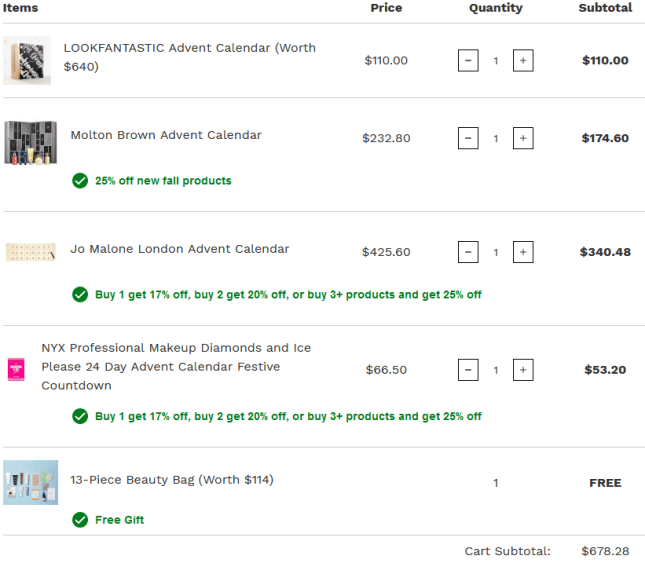
Task: View Jo Malone London calendar thumbnail
Action: (30, 251)
